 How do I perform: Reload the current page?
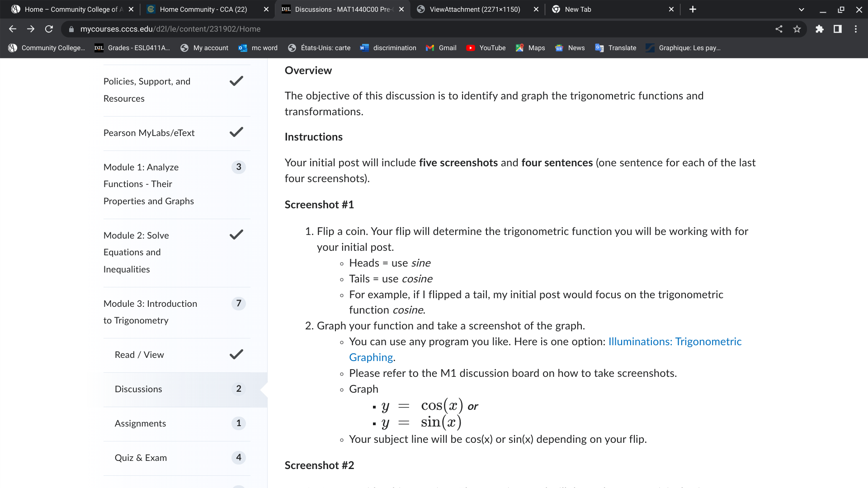49,29
